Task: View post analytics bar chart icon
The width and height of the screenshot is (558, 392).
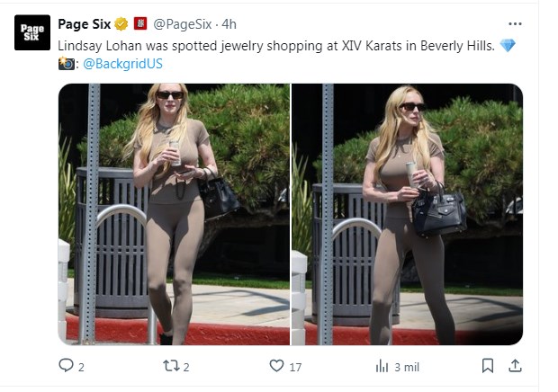Action: pos(382,366)
